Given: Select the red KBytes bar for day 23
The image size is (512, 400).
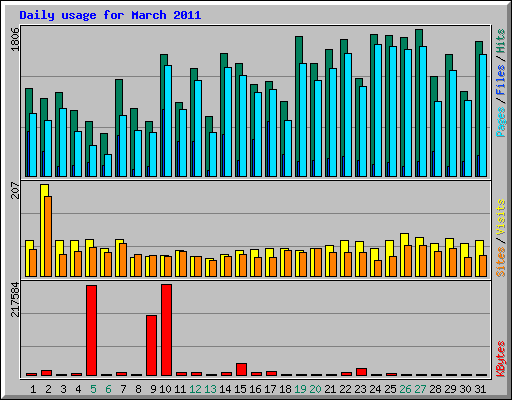Looking at the screenshot, I should tap(361, 372).
